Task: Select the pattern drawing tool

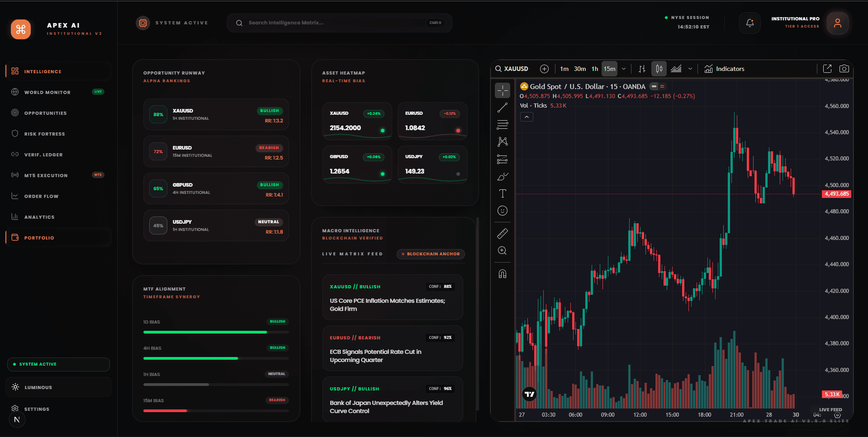Action: pyautogui.click(x=503, y=142)
